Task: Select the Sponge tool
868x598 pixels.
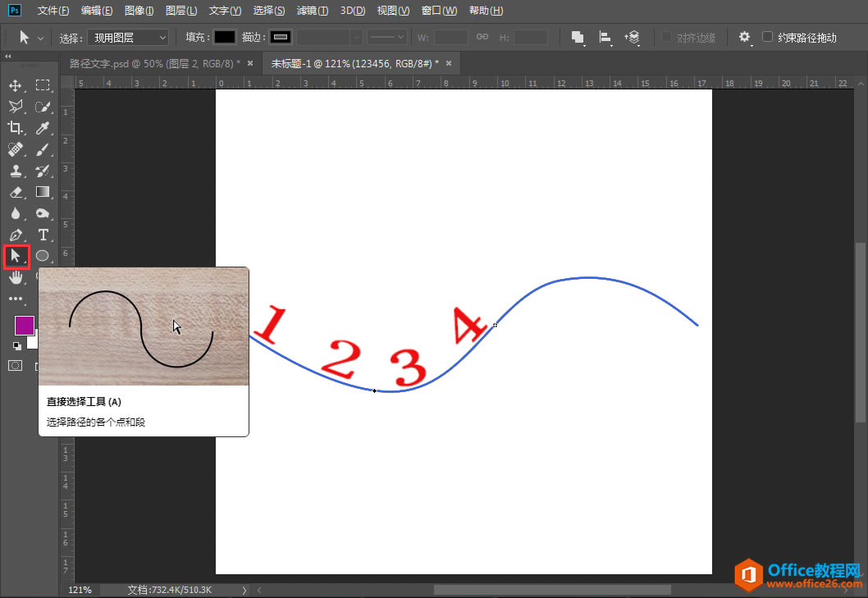Action: pyautogui.click(x=43, y=214)
